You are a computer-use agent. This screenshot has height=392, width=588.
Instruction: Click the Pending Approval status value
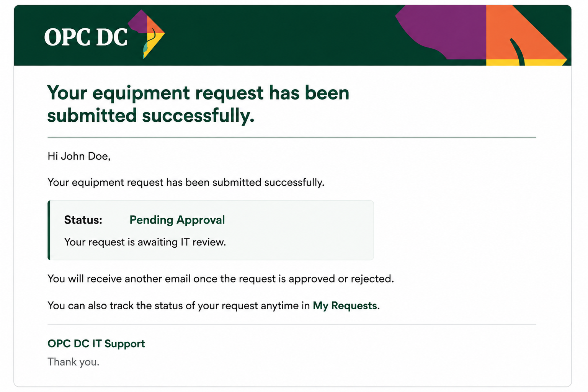[177, 220]
